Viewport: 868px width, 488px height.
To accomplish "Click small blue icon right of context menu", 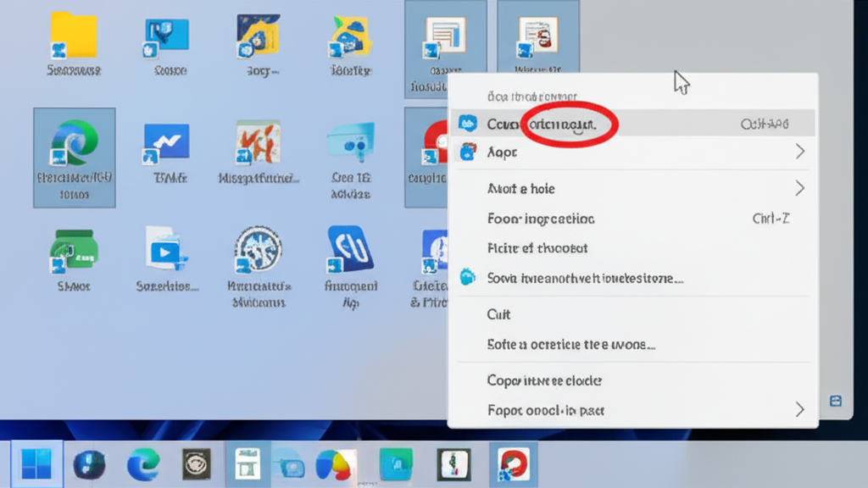I will coord(837,401).
